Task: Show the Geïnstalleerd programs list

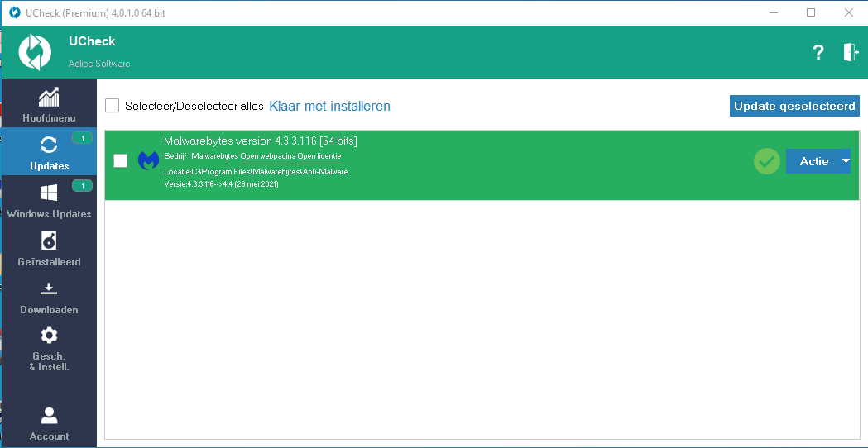Action: pyautogui.click(x=49, y=248)
